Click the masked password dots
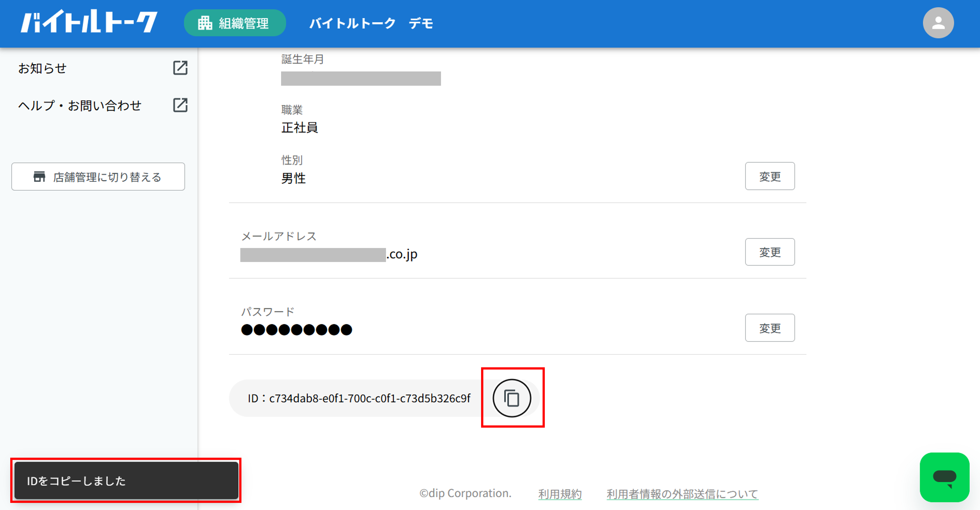This screenshot has height=510, width=980. (296, 329)
